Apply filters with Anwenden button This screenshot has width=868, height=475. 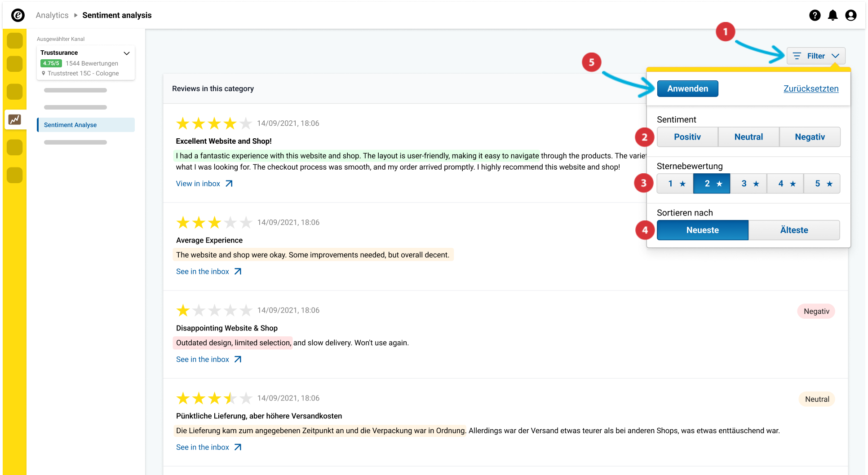click(687, 89)
